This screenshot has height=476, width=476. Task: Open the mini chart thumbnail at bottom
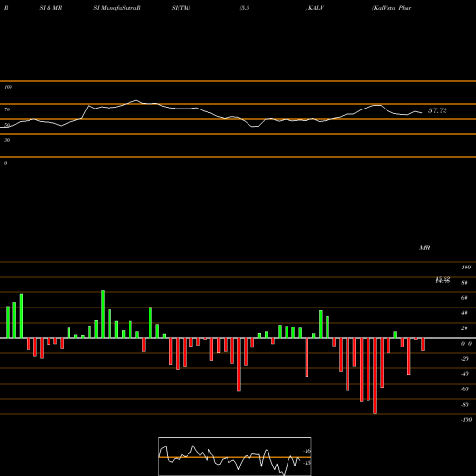[235, 456]
